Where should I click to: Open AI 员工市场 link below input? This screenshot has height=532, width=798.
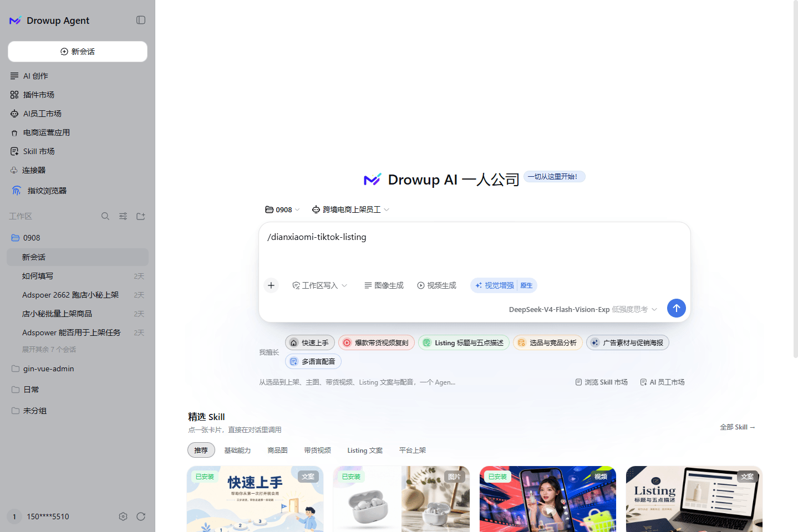point(662,382)
